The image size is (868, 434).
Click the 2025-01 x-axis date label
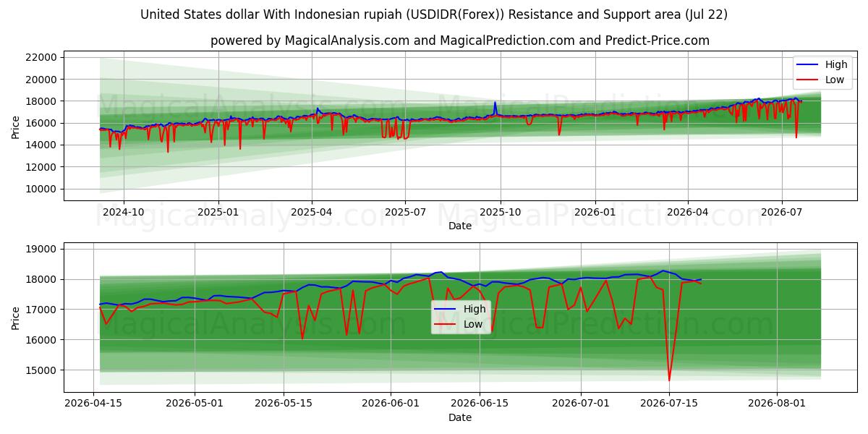coord(218,213)
